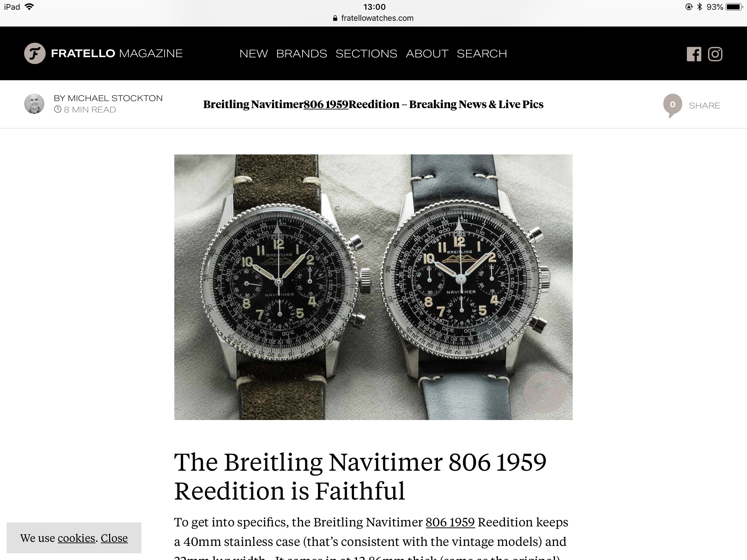Tap the author's avatar photo
This screenshot has width=747, height=560.
(x=34, y=104)
